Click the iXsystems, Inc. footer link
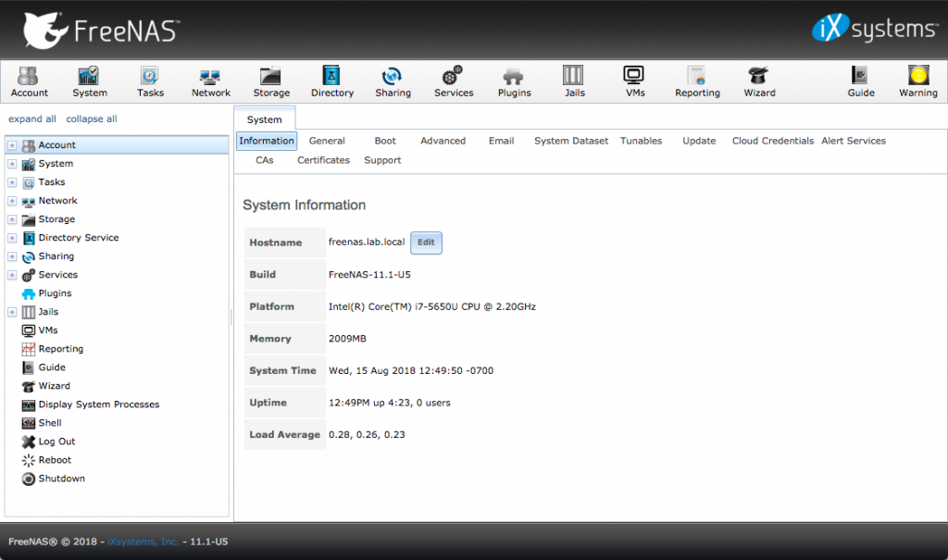The image size is (948, 560). coord(143,541)
